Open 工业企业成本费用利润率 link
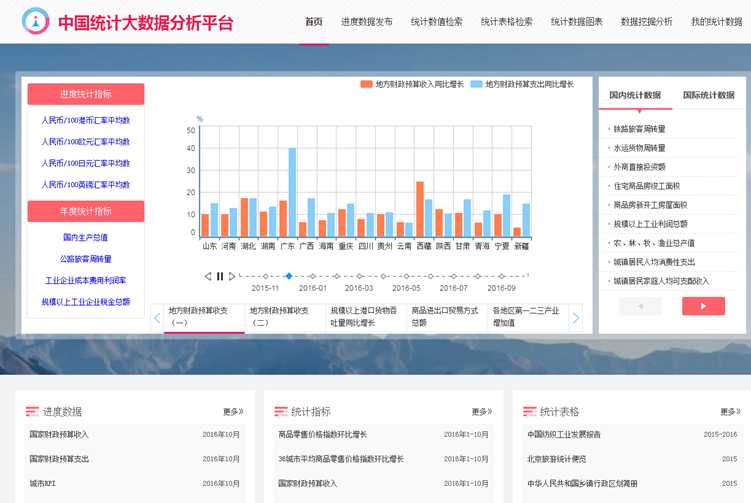The height and width of the screenshot is (503, 751). tap(86, 280)
